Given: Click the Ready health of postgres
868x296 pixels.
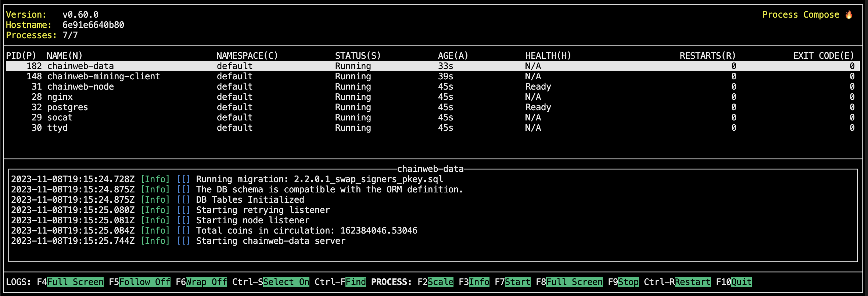Looking at the screenshot, I should (x=538, y=107).
